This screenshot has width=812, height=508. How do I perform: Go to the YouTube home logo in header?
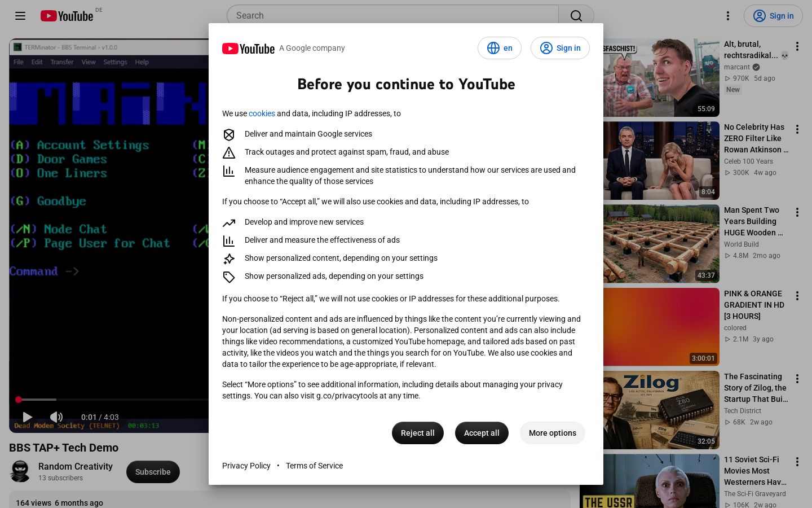(x=67, y=16)
